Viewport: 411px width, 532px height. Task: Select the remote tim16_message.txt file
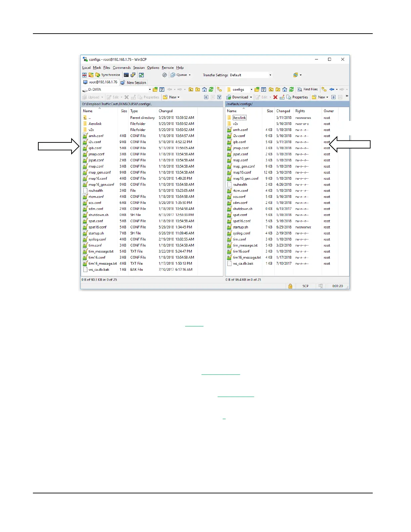(x=247, y=257)
